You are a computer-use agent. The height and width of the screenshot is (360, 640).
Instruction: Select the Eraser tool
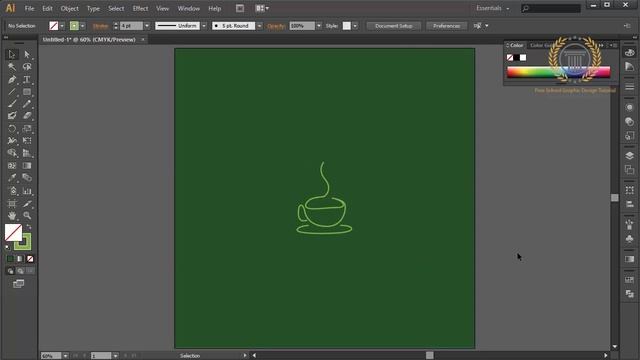pyautogui.click(x=27, y=116)
